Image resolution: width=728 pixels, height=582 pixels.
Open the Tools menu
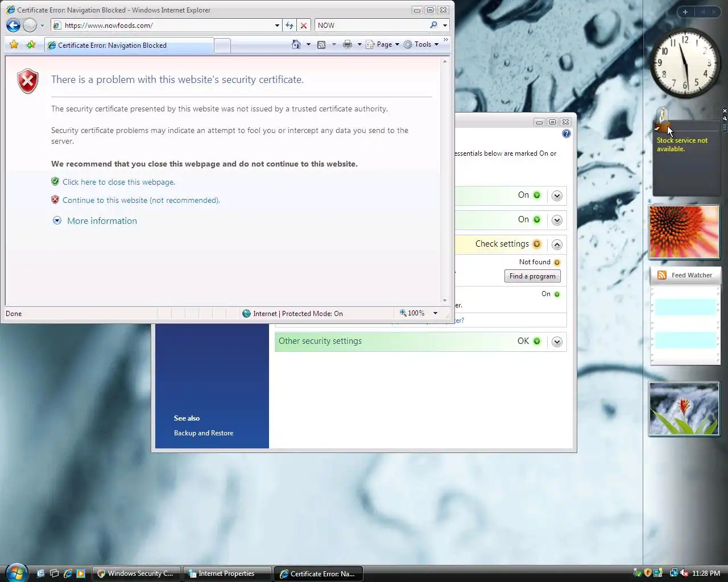(x=421, y=44)
